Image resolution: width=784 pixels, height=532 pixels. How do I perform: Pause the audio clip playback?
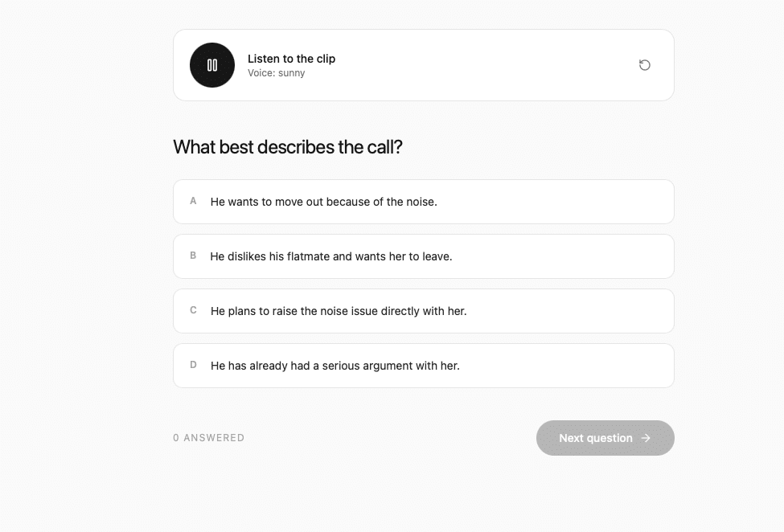pos(212,65)
